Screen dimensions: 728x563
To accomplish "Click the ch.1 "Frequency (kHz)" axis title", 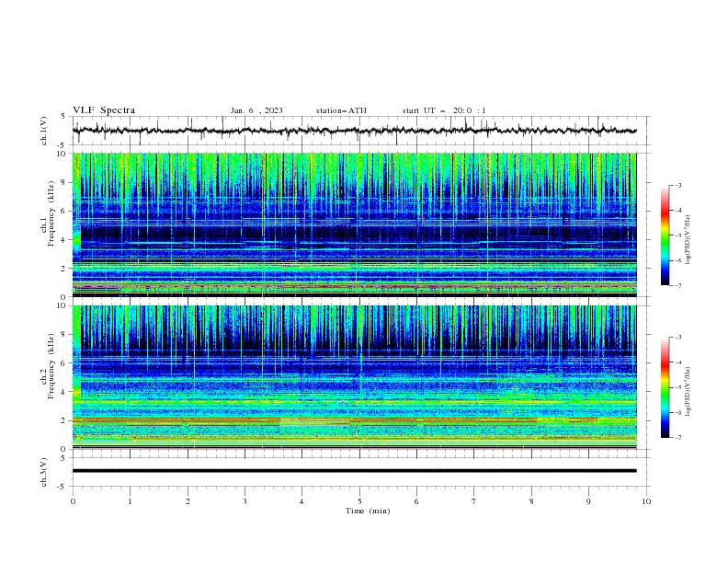I will pos(51,212).
